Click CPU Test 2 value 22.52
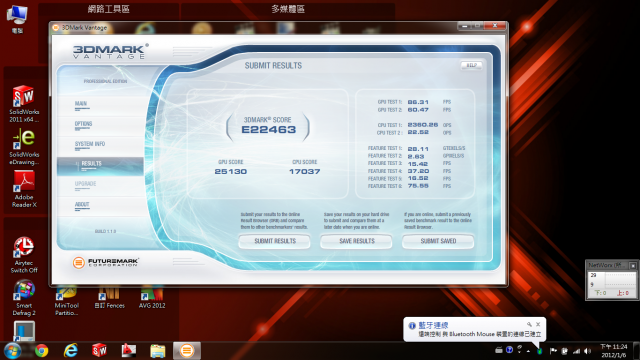640x360 pixels. click(x=418, y=132)
